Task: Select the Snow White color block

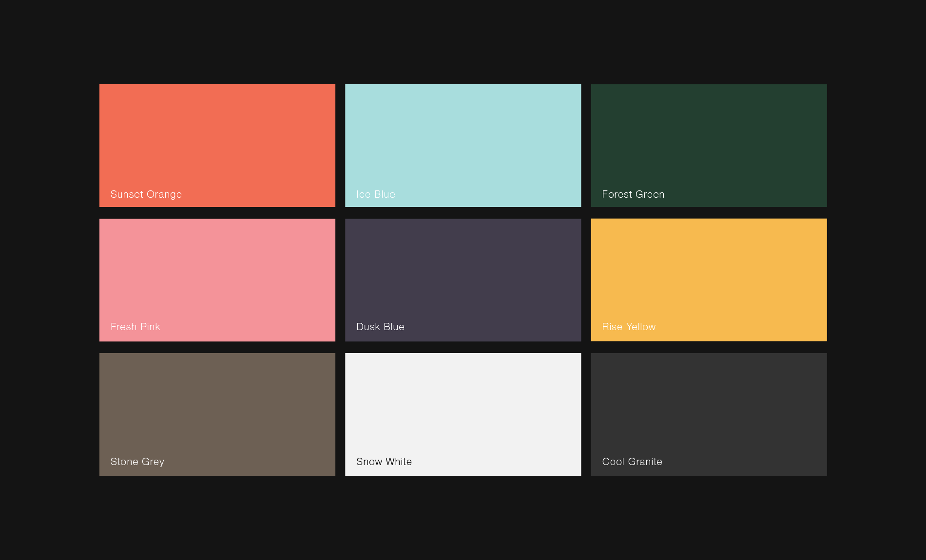Action: point(463,414)
